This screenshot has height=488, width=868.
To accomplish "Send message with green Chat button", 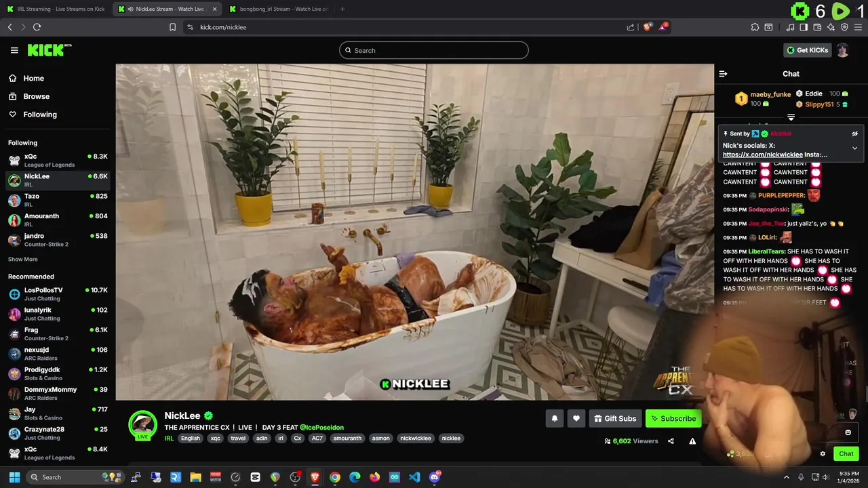I will pyautogui.click(x=846, y=454).
